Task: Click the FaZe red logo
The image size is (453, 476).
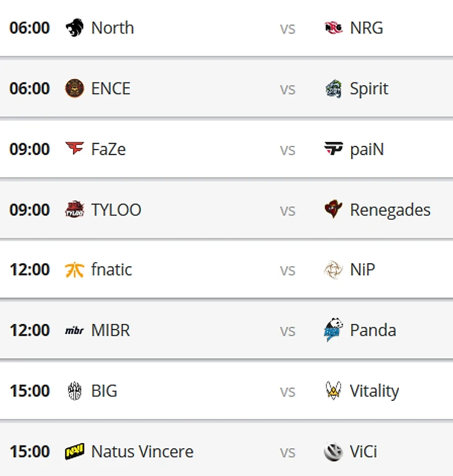Action: pos(74,148)
